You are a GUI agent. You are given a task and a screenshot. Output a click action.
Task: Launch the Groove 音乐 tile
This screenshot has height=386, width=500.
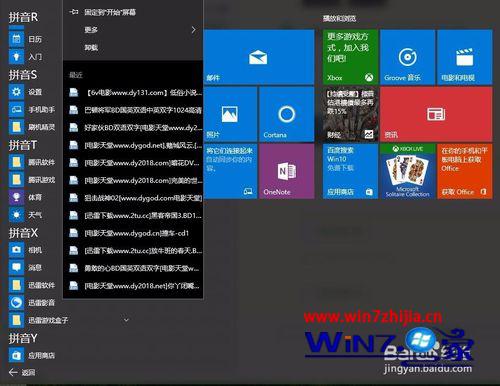coord(407,57)
